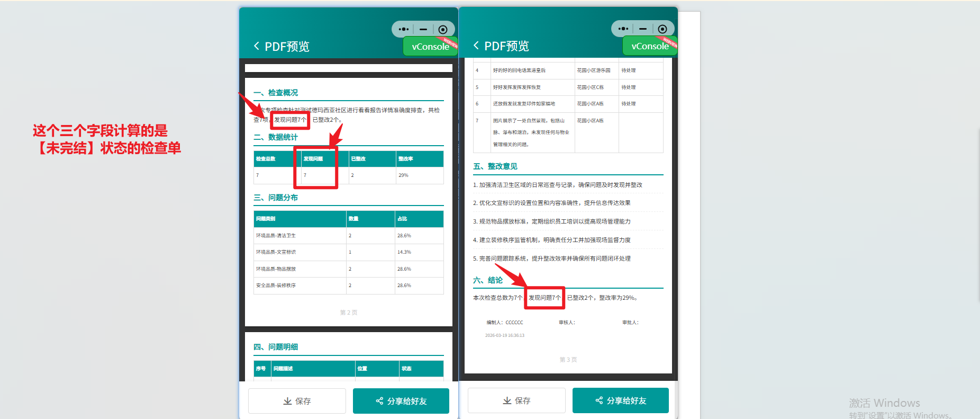This screenshot has height=419, width=980.
Task: Click the red annotation text about 未完结 status
Action: [x=106, y=139]
